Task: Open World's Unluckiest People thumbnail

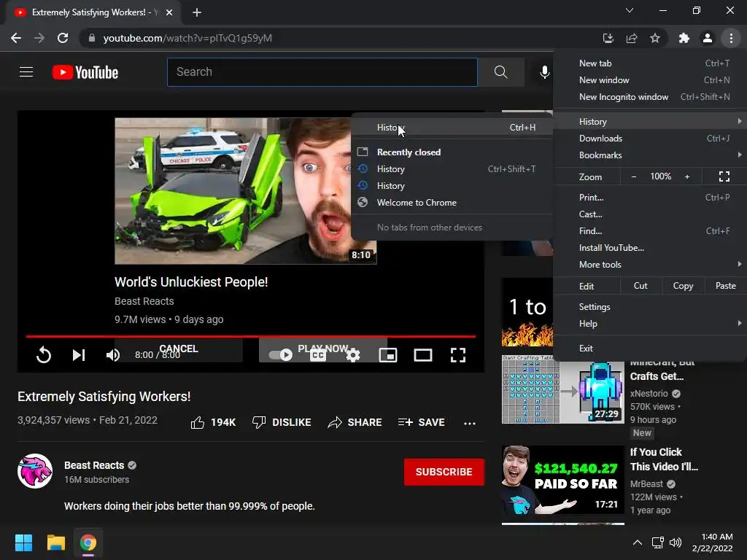Action: point(233,191)
